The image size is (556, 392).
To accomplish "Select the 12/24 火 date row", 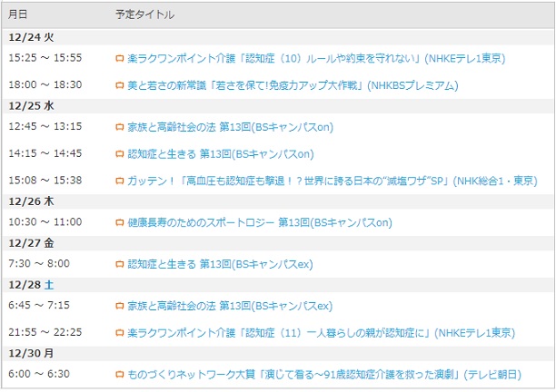I will pyautogui.click(x=277, y=37).
